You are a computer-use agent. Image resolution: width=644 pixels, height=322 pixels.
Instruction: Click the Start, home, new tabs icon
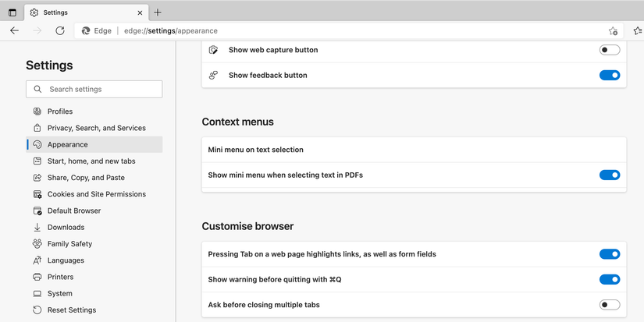coord(37,161)
